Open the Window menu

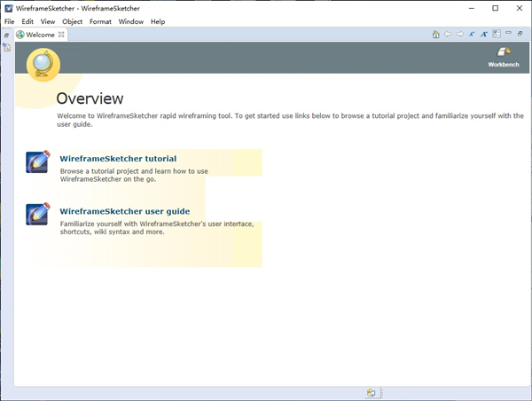click(x=131, y=21)
